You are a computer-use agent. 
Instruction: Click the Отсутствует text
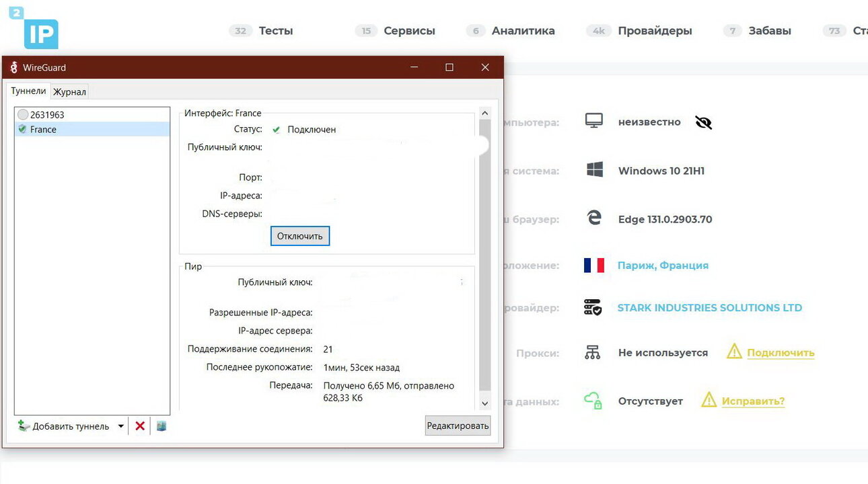point(651,401)
